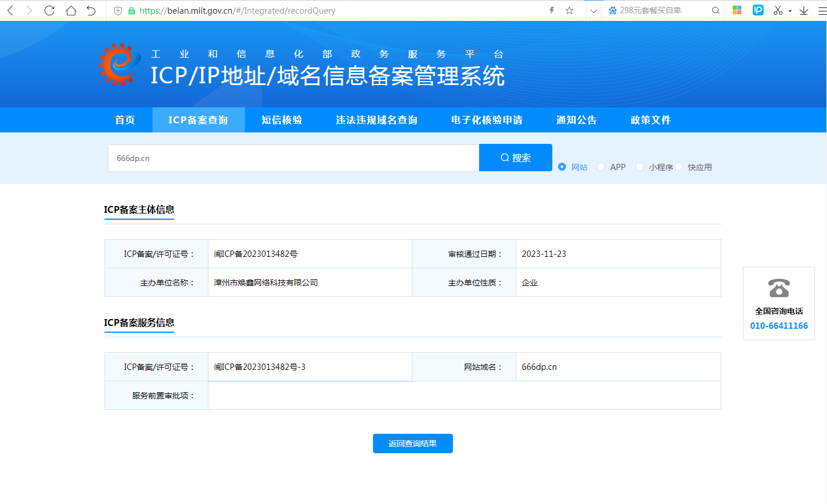The height and width of the screenshot is (504, 827).
Task: Click the unit type value 企业
Action: coord(529,283)
